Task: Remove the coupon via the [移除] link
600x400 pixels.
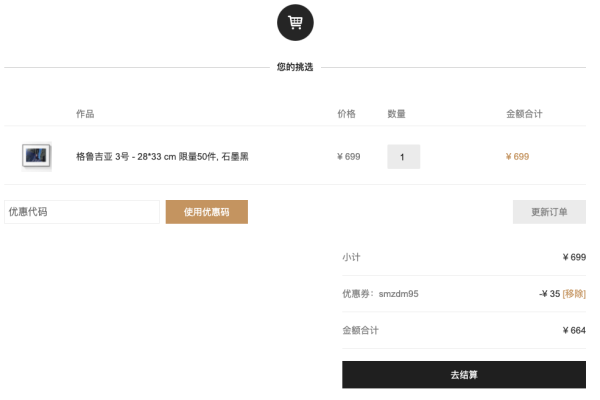Action: pos(574,294)
